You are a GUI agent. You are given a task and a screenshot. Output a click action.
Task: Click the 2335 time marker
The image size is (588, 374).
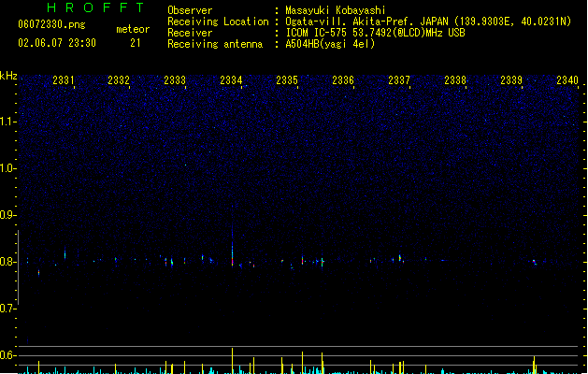pyautogui.click(x=287, y=80)
